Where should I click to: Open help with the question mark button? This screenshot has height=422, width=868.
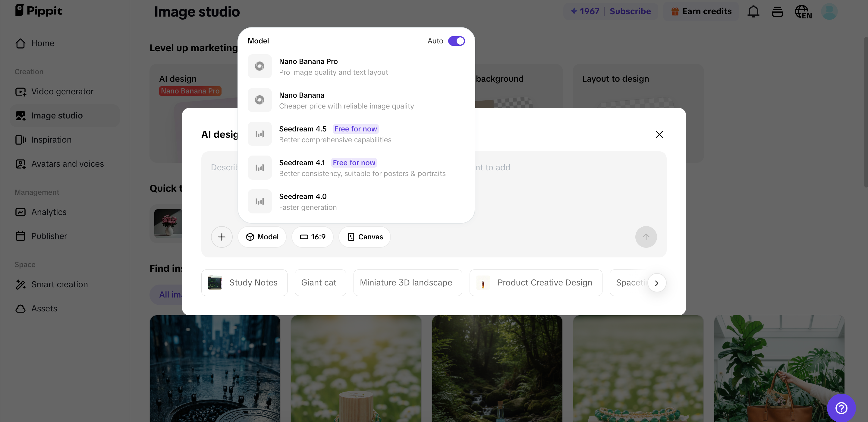pos(841,408)
